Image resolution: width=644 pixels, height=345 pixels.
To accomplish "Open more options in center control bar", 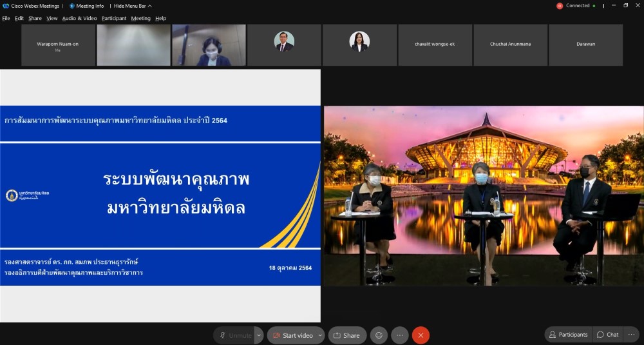I will pyautogui.click(x=400, y=335).
